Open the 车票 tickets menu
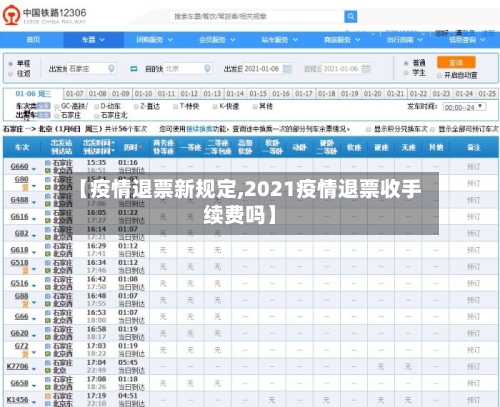The width and height of the screenshot is (500, 407). point(93,40)
